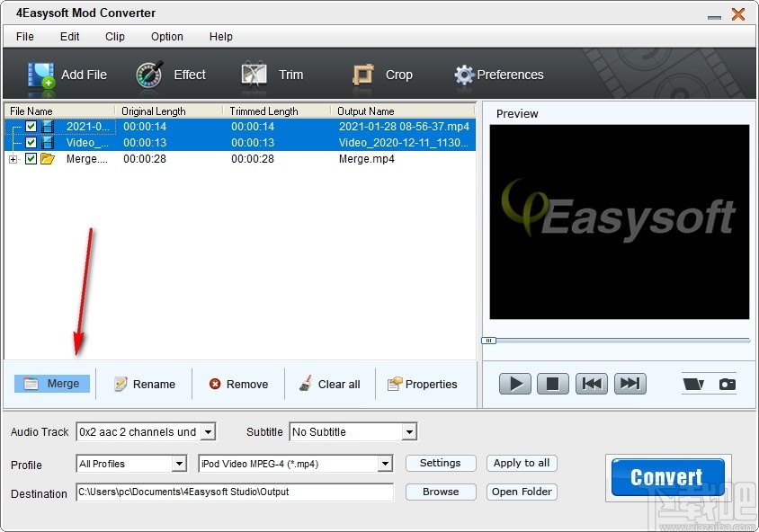Open the Profile format dropdown showing iPod Video MPEG-4
The image size is (759, 532).
click(x=385, y=464)
